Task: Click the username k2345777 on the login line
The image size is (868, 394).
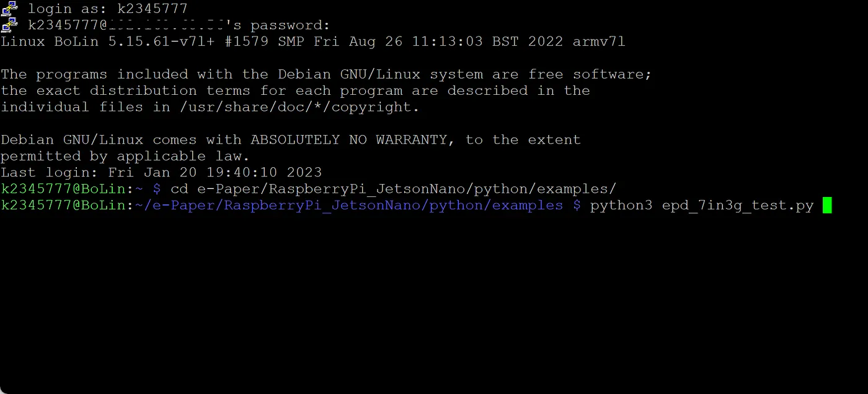Action: (152, 9)
